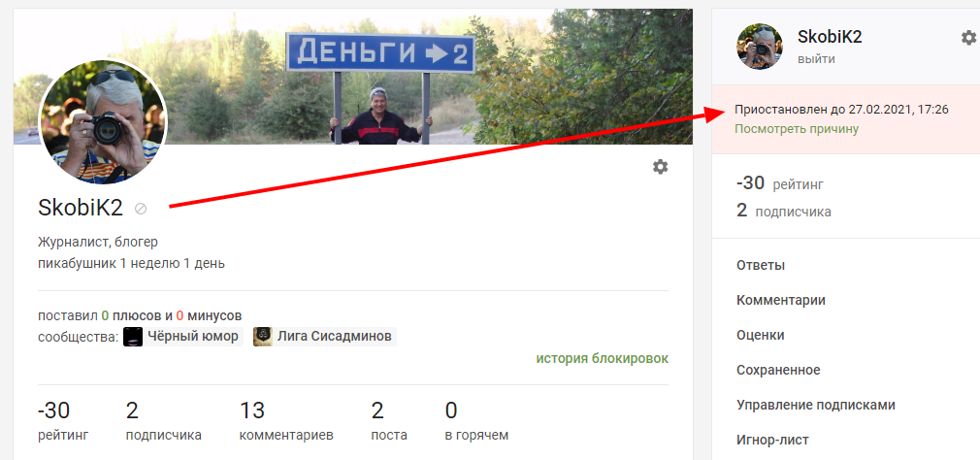Click the ban status icon beside SkobiK2 name

[141, 209]
